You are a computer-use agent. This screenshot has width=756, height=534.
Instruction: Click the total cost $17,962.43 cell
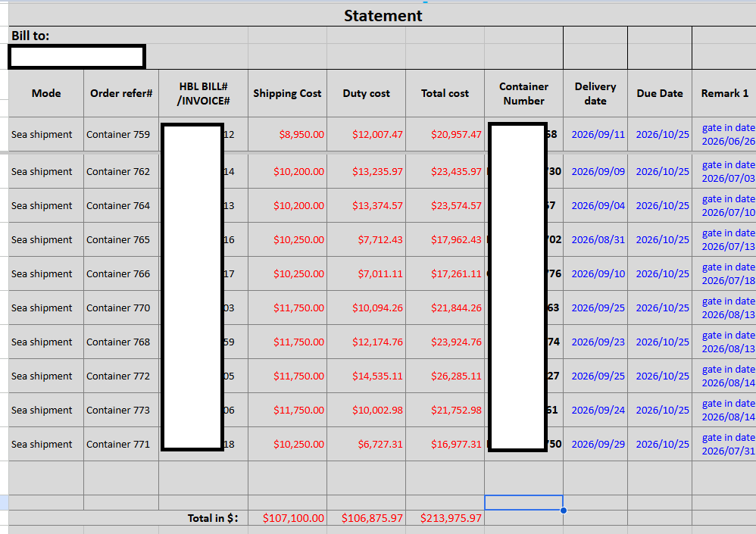click(445, 239)
